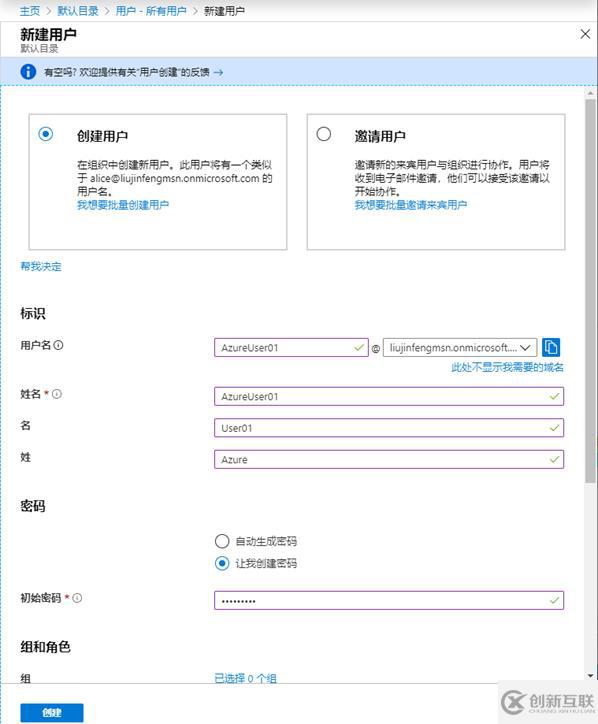
Task: Click the username field AzureUser01
Action: coord(291,347)
